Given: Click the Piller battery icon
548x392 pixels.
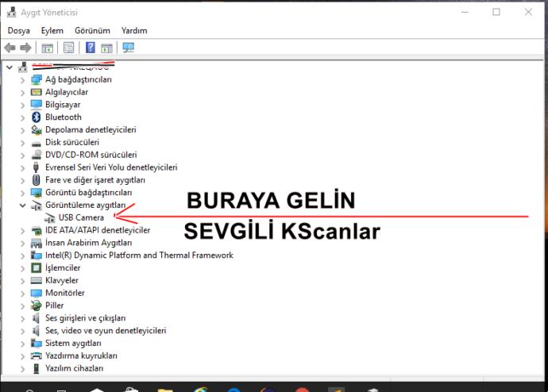Looking at the screenshot, I should 36,306.
